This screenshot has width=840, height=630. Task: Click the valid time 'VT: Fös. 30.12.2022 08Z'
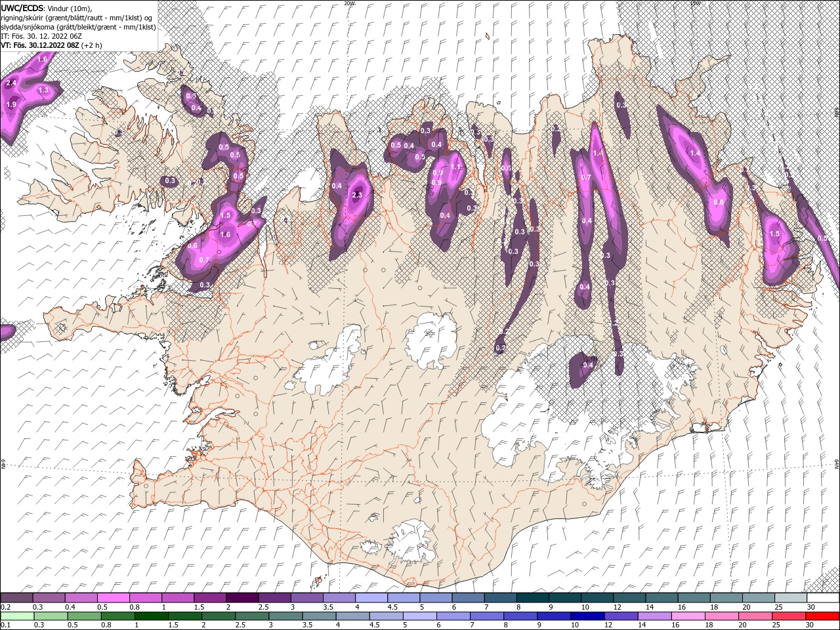coord(40,45)
